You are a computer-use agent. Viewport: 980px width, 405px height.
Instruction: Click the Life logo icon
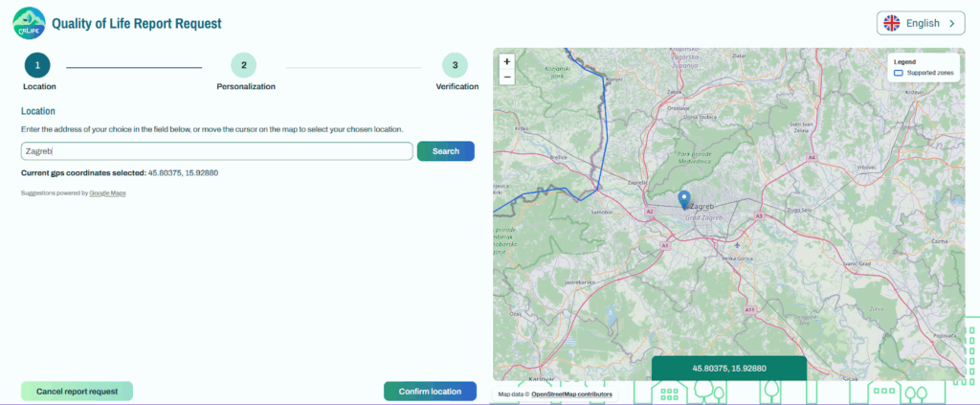[x=27, y=23]
